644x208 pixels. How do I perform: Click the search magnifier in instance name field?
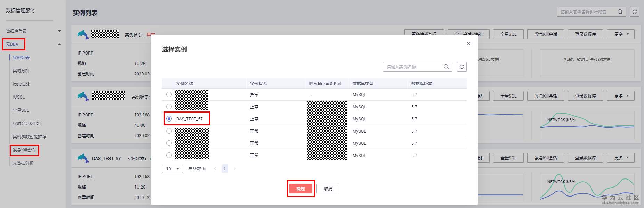point(446,67)
